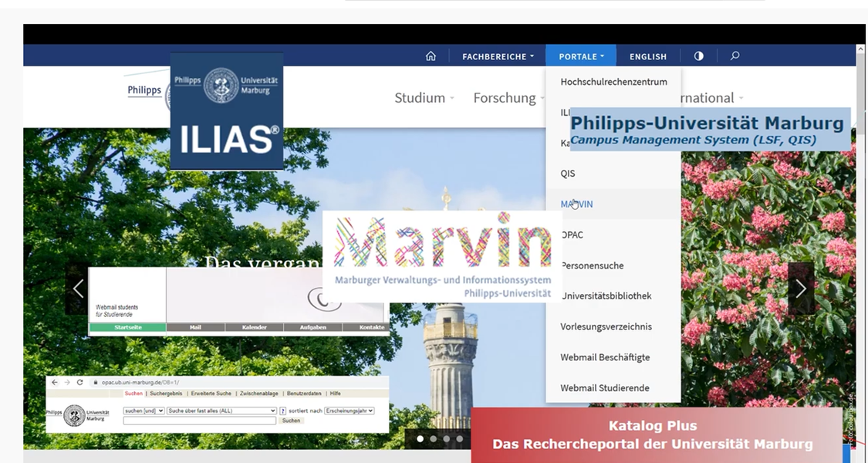Click the Suchen button beside search field
868x463 pixels.
click(291, 421)
